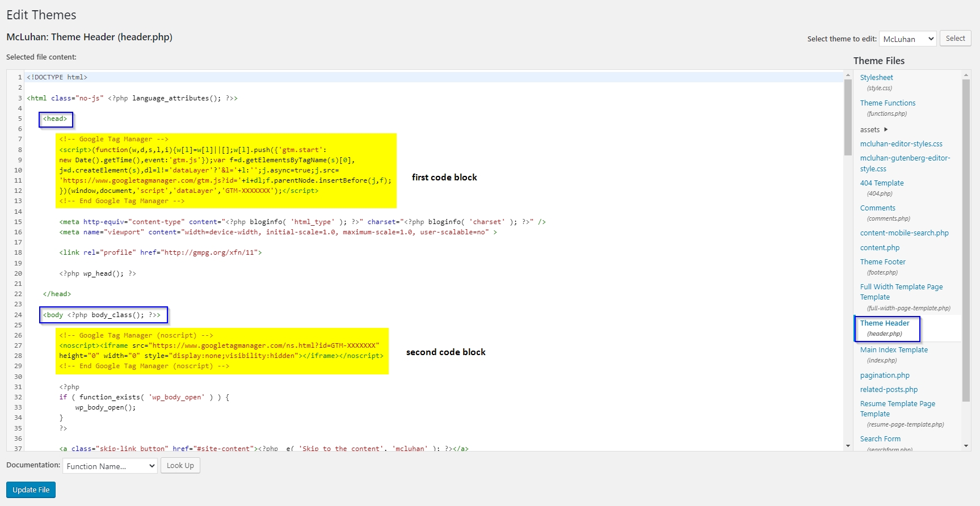Image resolution: width=980 pixels, height=506 pixels.
Task: Click the skip-link button anchor line
Action: point(264,449)
